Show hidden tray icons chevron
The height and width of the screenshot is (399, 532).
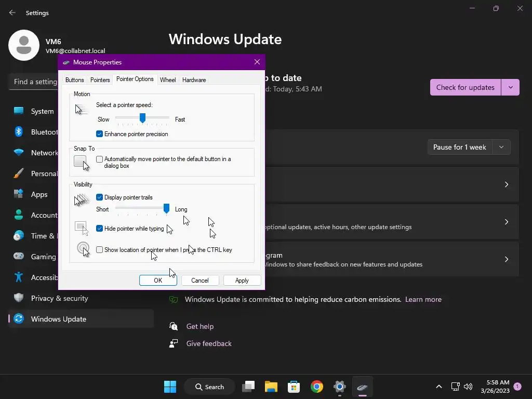[438, 387]
